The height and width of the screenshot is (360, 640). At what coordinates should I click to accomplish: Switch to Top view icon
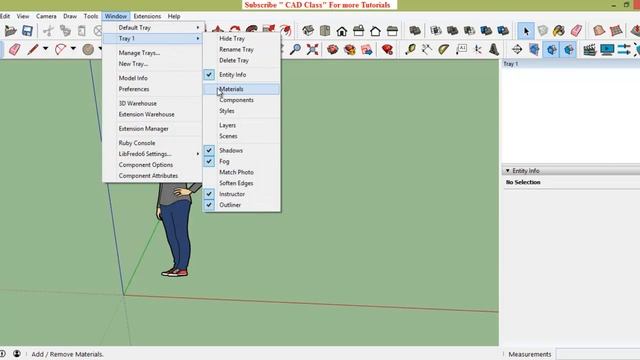(325, 31)
